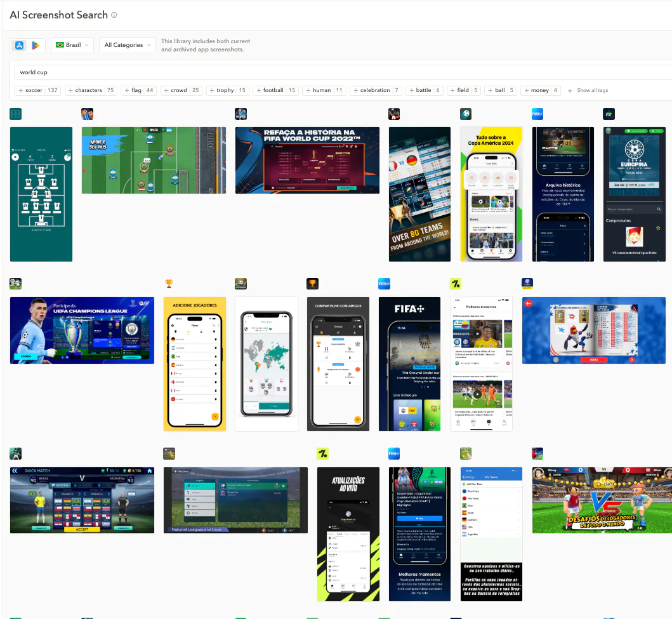This screenshot has height=619, width=672.
Task: View the Desafios de jogadores de todo o mundo screenshot
Action: point(602,500)
